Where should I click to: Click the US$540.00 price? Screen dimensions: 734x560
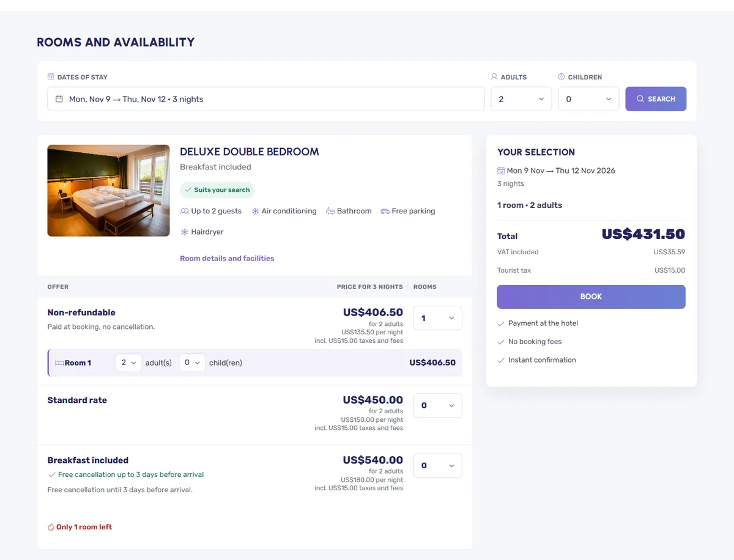coord(373,460)
